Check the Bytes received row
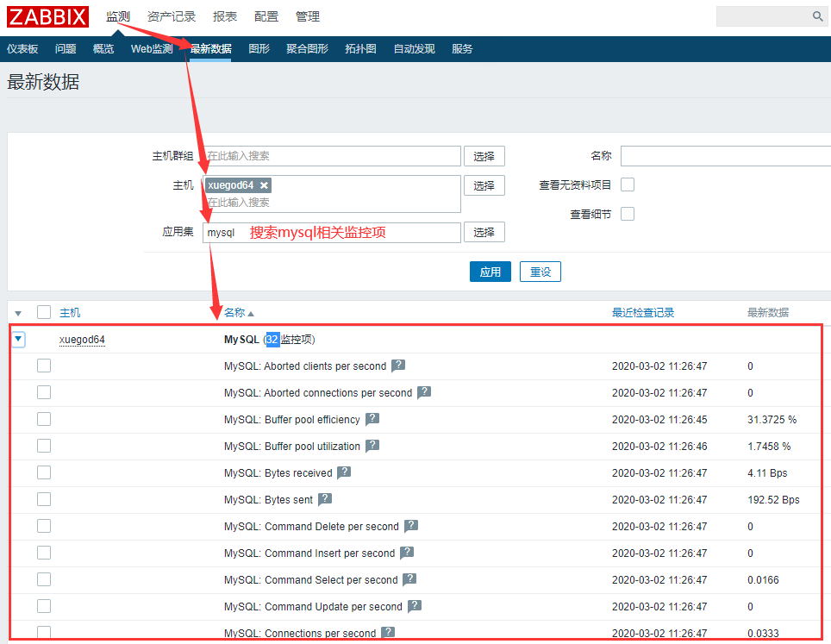Image resolution: width=831 pixels, height=644 pixels. (44, 472)
